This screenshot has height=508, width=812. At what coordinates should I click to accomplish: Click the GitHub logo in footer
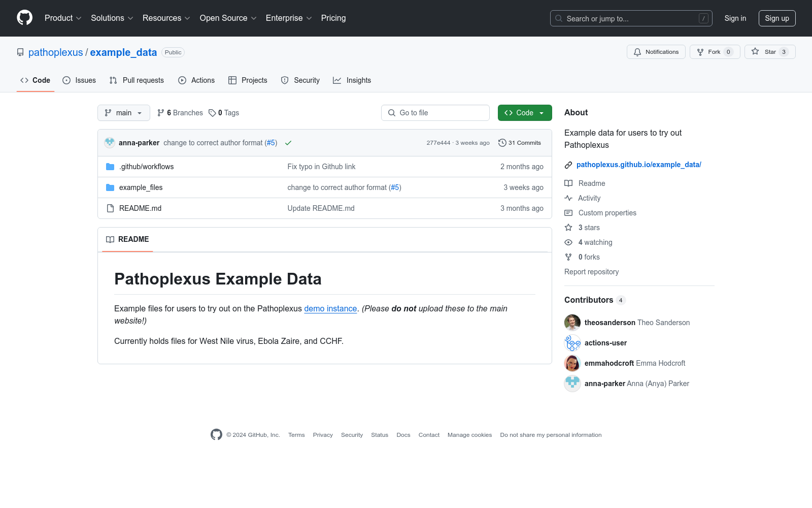(217, 435)
